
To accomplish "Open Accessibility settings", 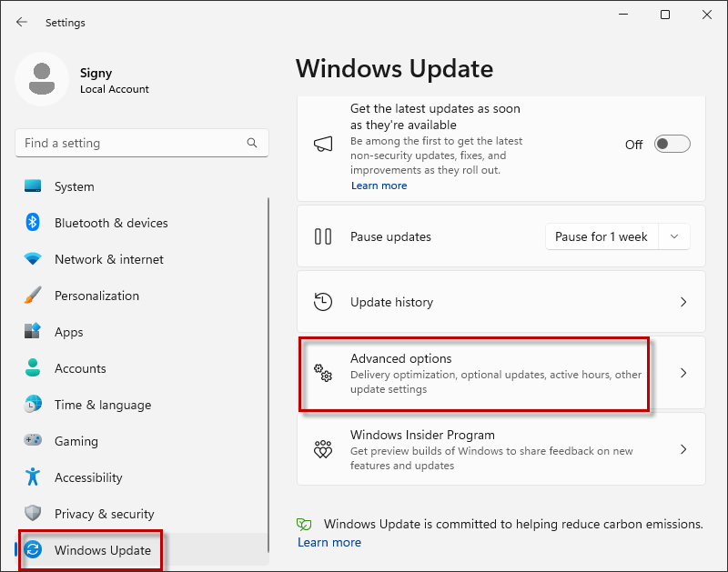I will (x=142, y=477).
